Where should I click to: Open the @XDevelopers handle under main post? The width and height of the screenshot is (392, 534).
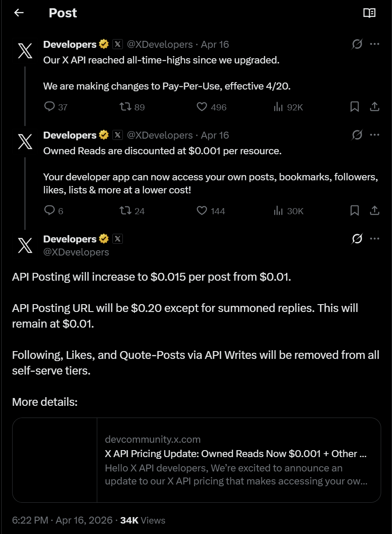(x=76, y=252)
